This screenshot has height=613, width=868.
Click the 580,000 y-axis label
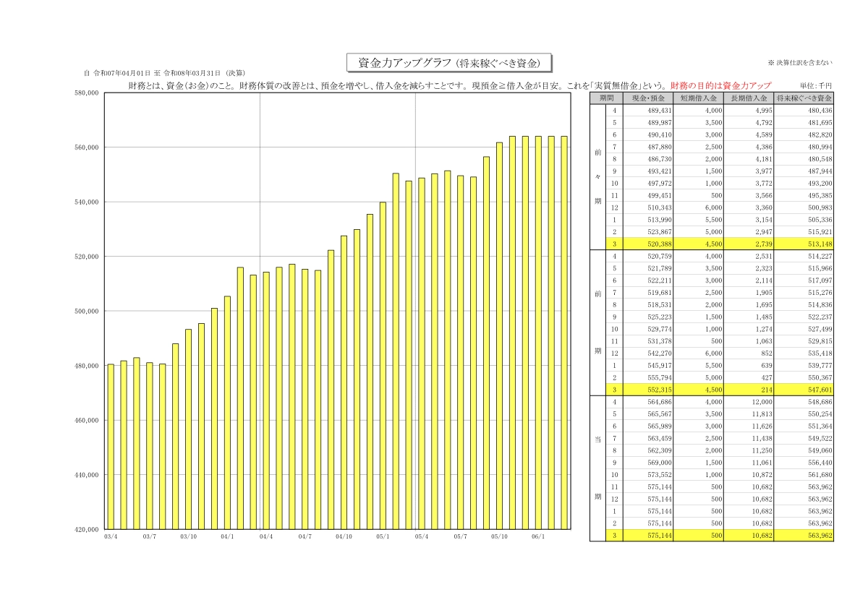86,93
